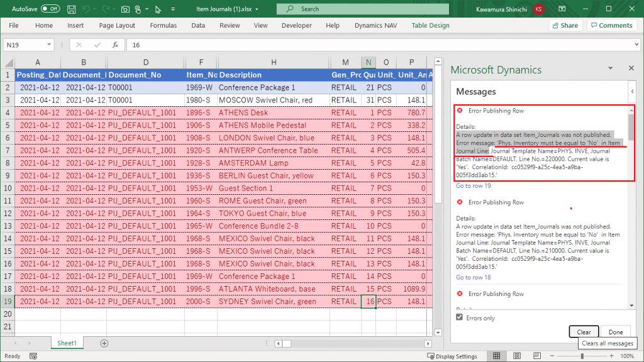Viewport: 644px width, 362px height.
Task: Open the Name Box dropdown arrow
Action: 49,45
